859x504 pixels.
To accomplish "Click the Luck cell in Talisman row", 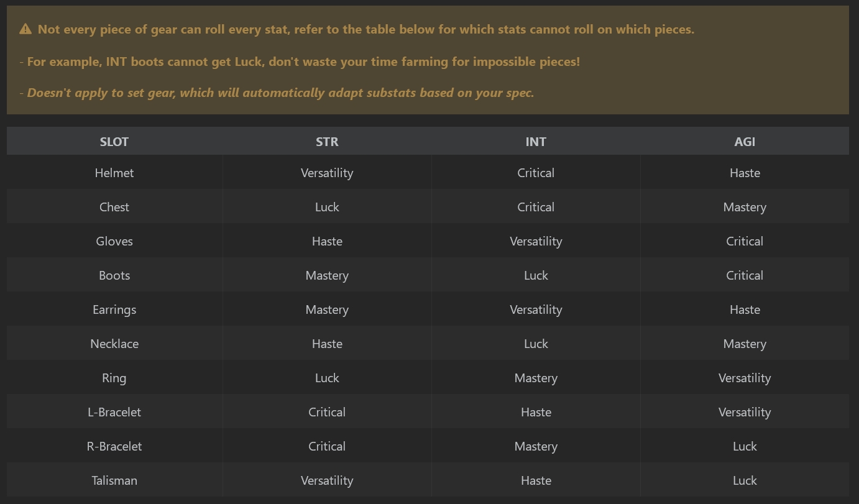I will [x=745, y=480].
